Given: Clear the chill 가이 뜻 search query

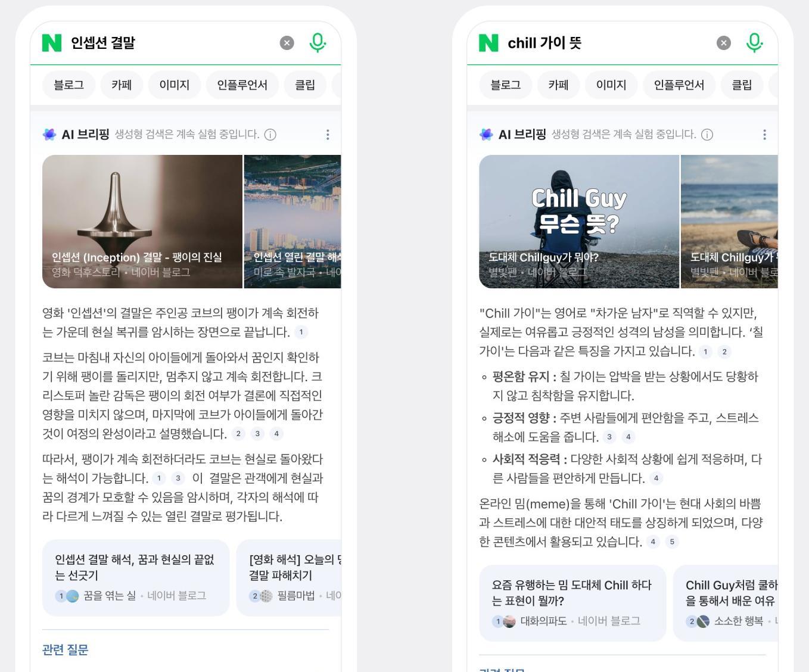Looking at the screenshot, I should (x=724, y=43).
